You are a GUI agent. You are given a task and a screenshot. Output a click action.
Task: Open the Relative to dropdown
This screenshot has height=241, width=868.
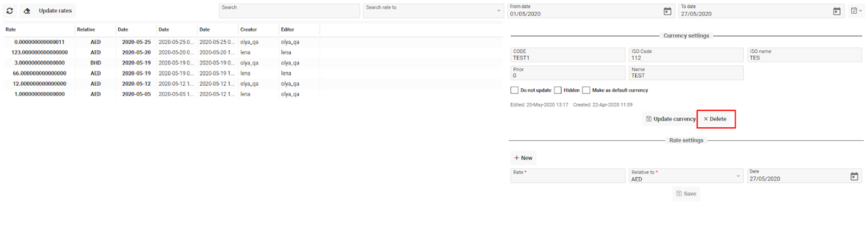[x=738, y=176]
